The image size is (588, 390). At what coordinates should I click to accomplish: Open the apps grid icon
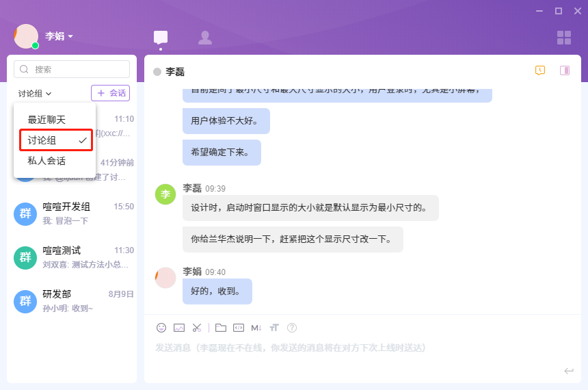[x=563, y=38]
